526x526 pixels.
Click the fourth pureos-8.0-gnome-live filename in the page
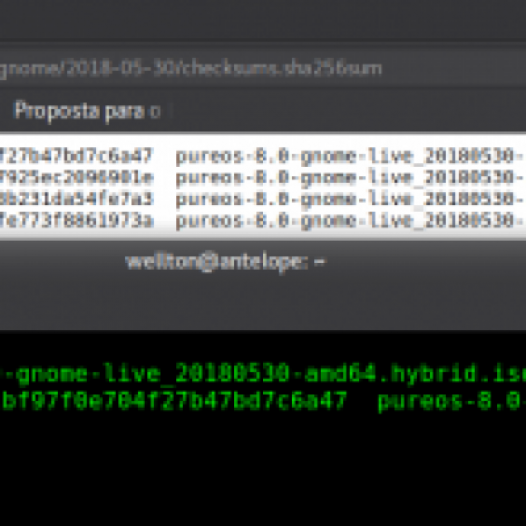click(351, 221)
